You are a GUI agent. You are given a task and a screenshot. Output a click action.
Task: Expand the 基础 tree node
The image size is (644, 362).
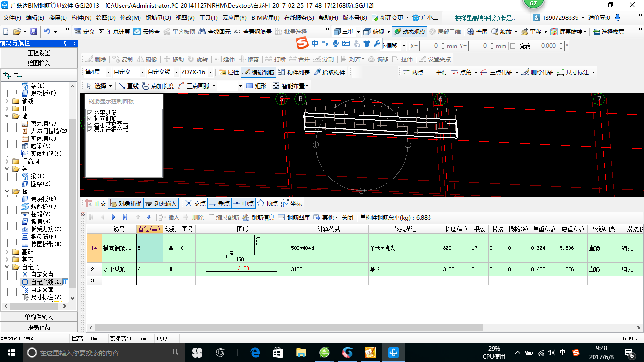pos(7,252)
